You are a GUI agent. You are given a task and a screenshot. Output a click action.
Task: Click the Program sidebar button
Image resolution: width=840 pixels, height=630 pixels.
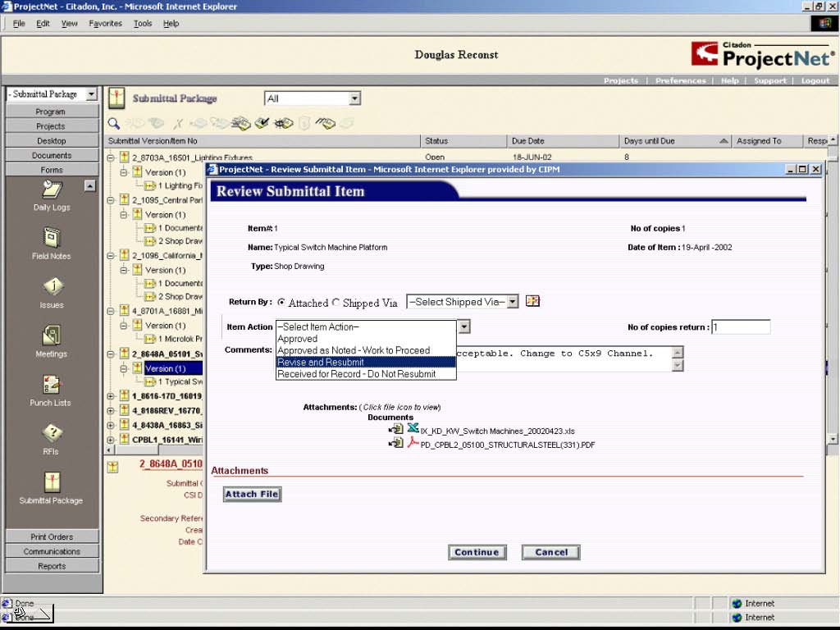pos(52,112)
